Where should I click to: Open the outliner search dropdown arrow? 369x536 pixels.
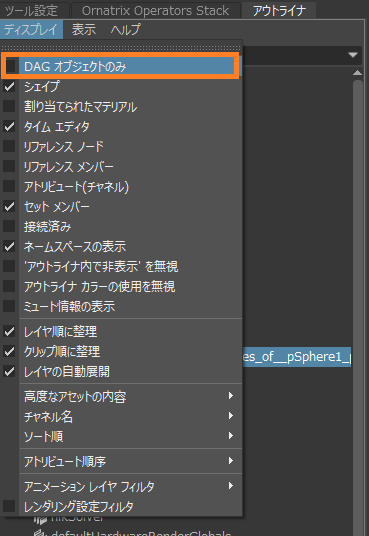pyautogui.click(x=353, y=55)
